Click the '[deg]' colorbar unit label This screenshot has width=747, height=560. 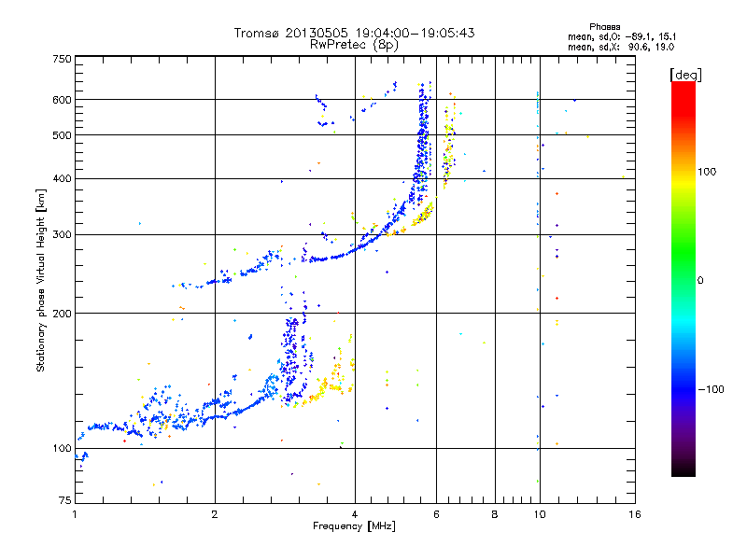pyautogui.click(x=685, y=75)
